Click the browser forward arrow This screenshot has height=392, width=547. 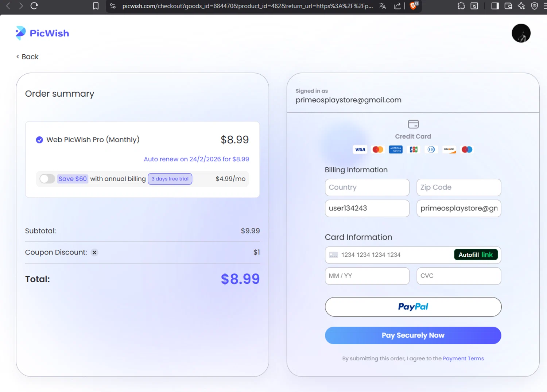[x=21, y=6]
